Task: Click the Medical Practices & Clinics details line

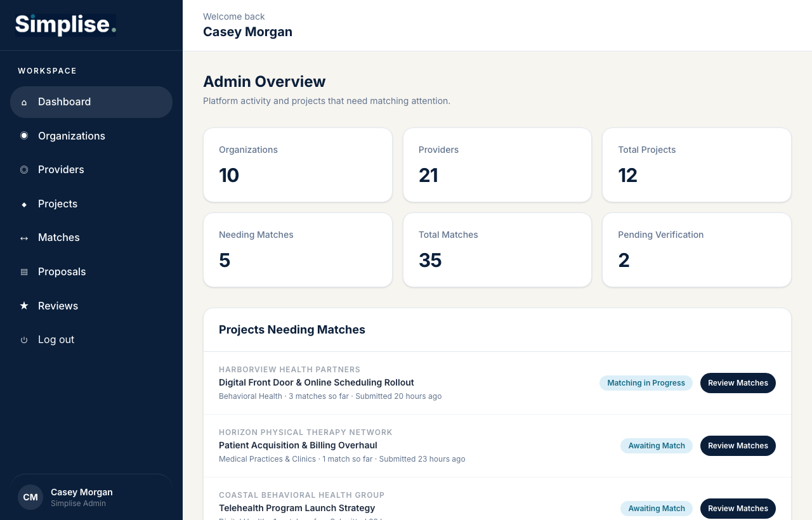Action: [x=342, y=459]
